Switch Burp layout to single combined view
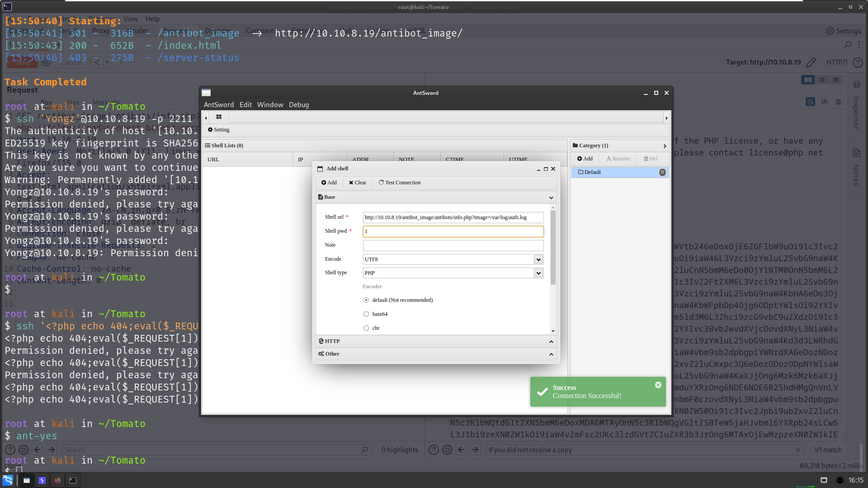The width and height of the screenshot is (868, 488). (836, 80)
